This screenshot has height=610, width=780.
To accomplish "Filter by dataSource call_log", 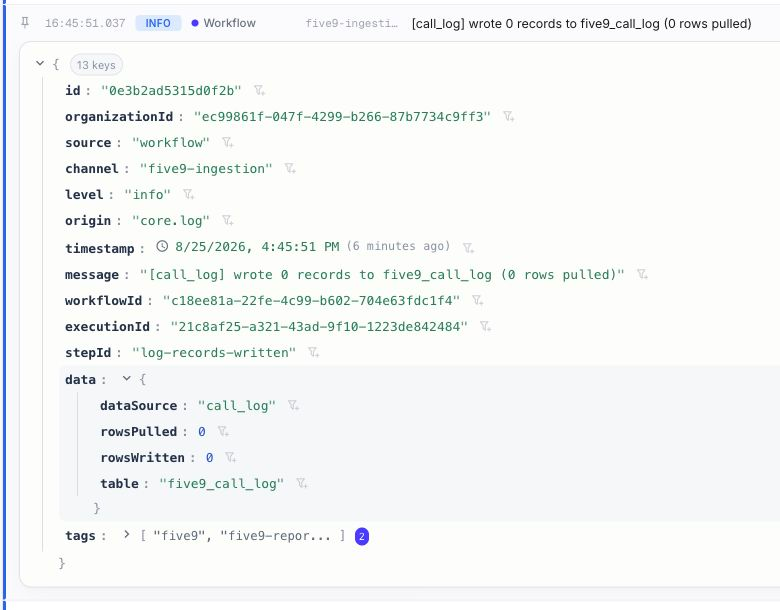I will 293,406.
